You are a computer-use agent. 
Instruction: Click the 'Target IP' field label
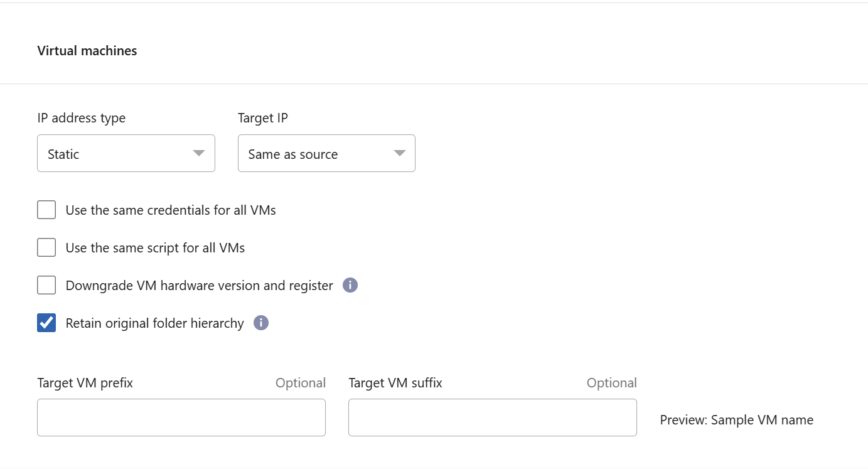263,118
